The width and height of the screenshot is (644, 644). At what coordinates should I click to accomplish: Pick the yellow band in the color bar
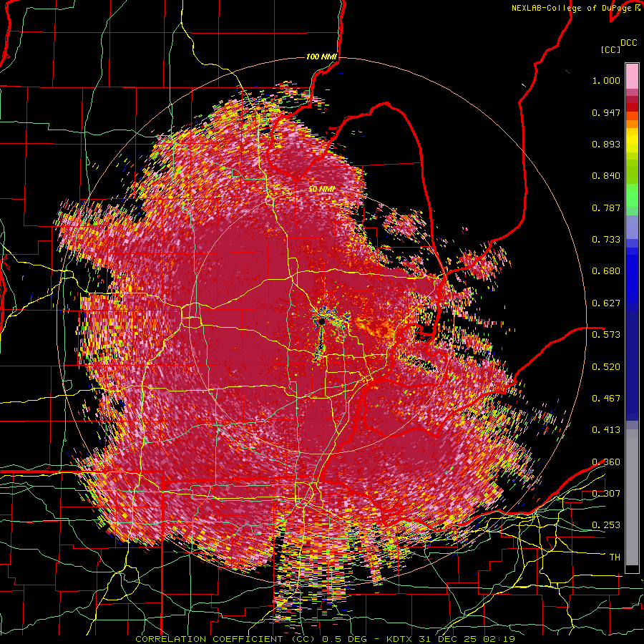(x=632, y=140)
